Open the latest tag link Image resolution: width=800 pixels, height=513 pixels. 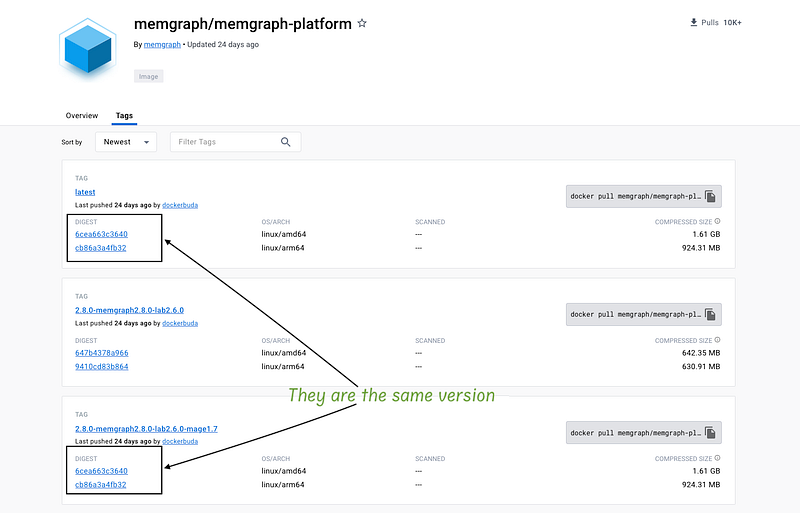tap(85, 192)
